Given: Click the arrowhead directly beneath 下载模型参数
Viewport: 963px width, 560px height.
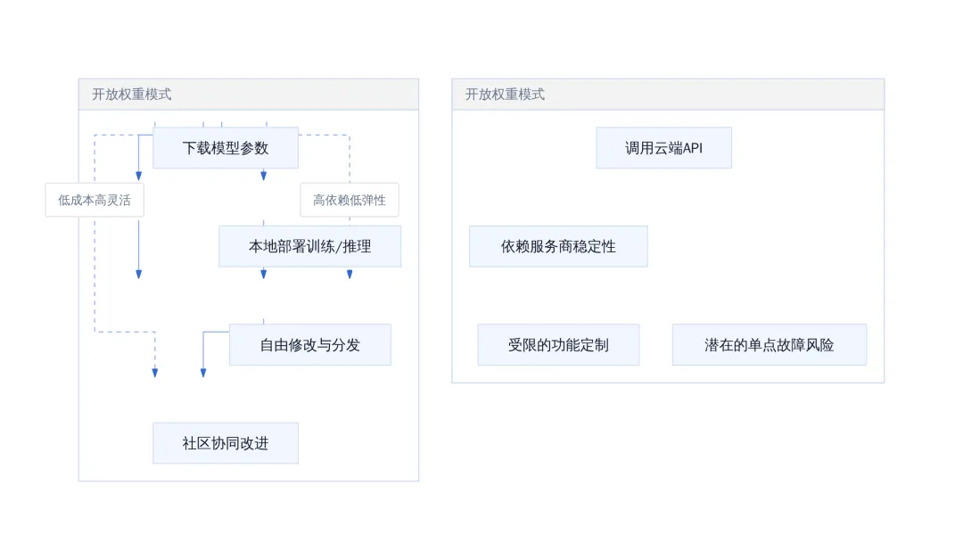Looking at the screenshot, I should (263, 177).
